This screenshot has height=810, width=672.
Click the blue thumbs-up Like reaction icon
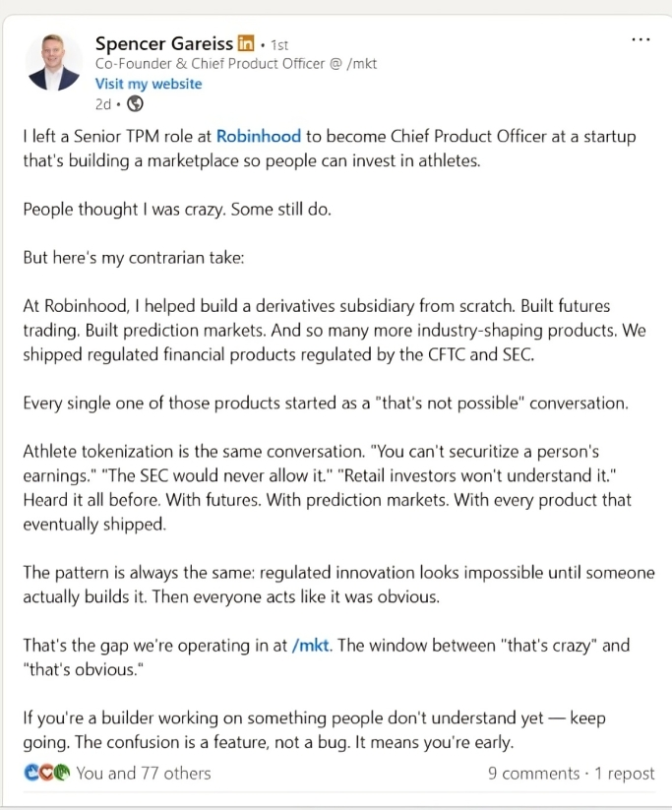(x=32, y=773)
